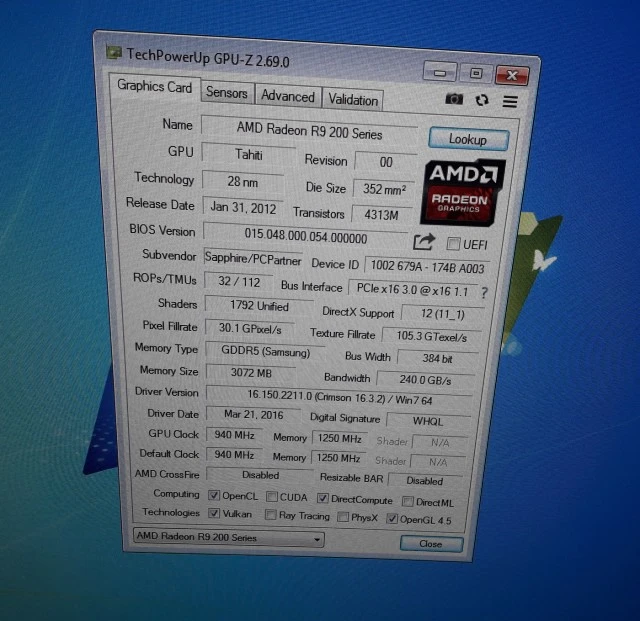Click the Default Clock row Shader N/A value
The height and width of the screenshot is (621, 640).
[x=438, y=461]
